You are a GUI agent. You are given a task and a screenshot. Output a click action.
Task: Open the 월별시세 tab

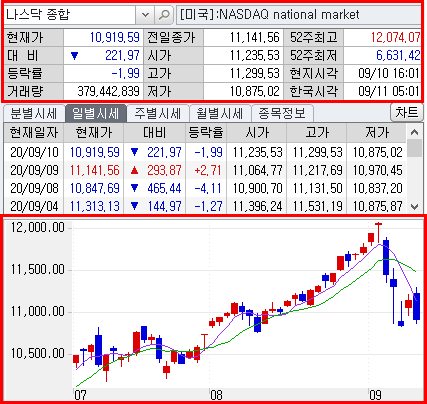coord(220,114)
